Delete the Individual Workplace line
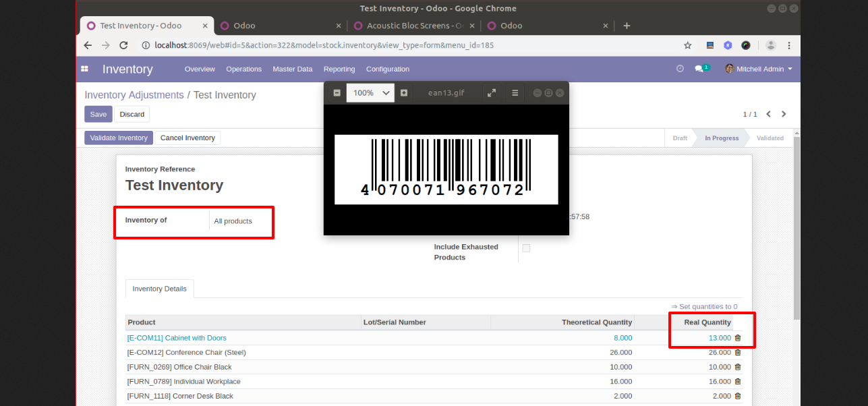The width and height of the screenshot is (868, 406). [x=737, y=381]
